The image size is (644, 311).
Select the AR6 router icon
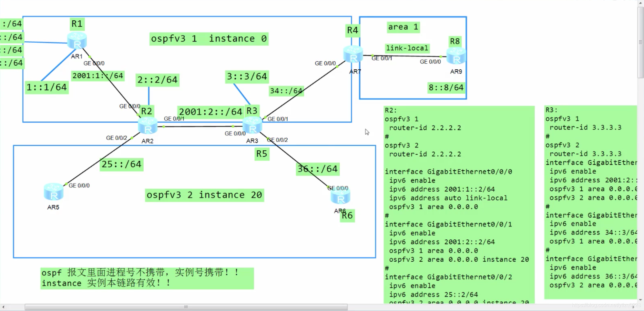pos(341,196)
